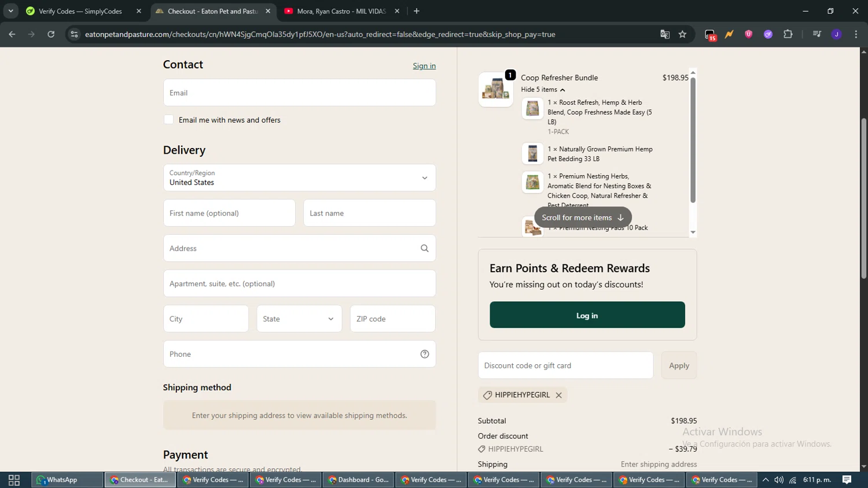Click the City input field
This screenshot has height=488, width=868.
tap(206, 319)
